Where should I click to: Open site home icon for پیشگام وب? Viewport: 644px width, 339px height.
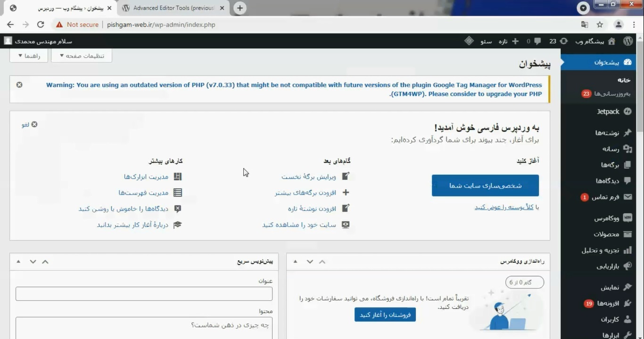tap(611, 41)
